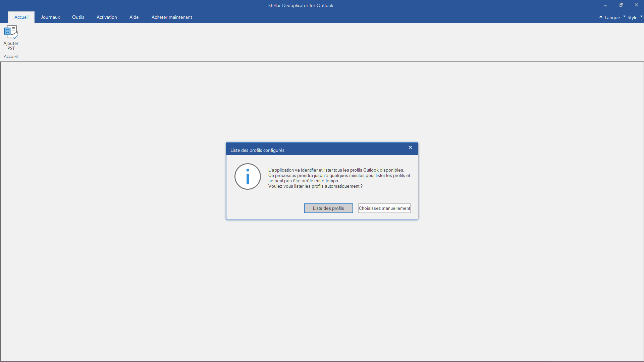Image resolution: width=644 pixels, height=362 pixels.
Task: Restore down the application window
Action: point(621,5)
